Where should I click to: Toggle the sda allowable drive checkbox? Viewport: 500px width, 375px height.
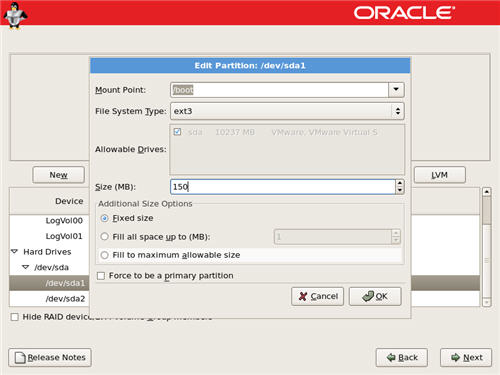[177, 132]
